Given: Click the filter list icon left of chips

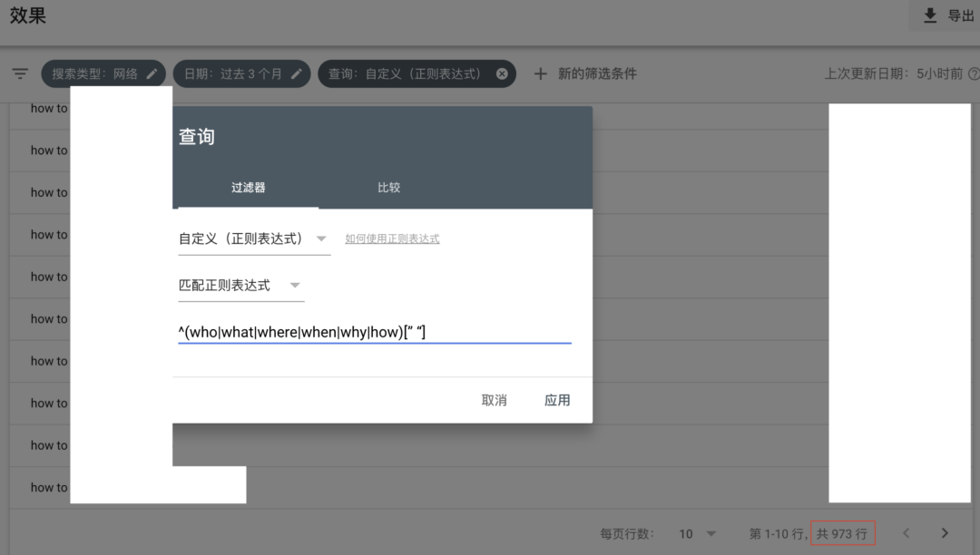Looking at the screenshot, I should pos(20,74).
